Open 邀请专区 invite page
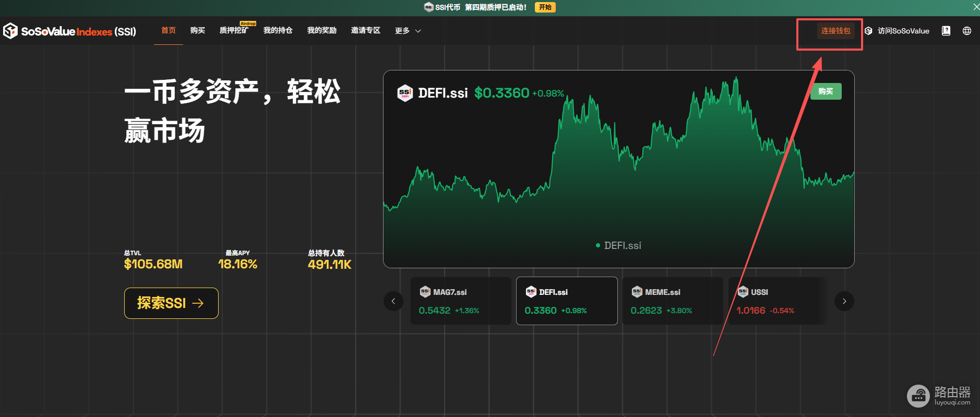 pos(365,30)
